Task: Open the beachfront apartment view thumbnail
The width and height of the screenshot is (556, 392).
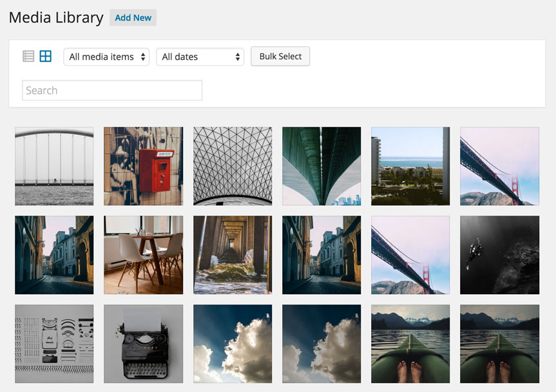Action: coord(410,166)
